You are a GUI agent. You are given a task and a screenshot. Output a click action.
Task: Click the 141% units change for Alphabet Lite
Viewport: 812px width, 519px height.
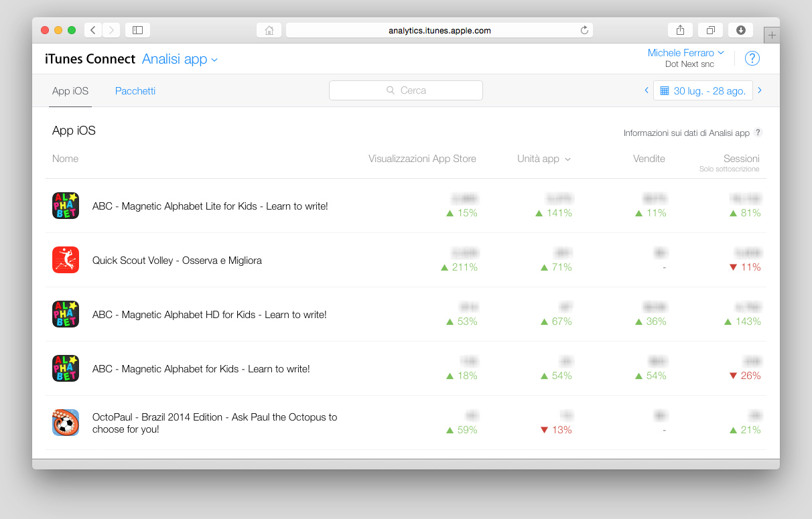click(x=553, y=213)
